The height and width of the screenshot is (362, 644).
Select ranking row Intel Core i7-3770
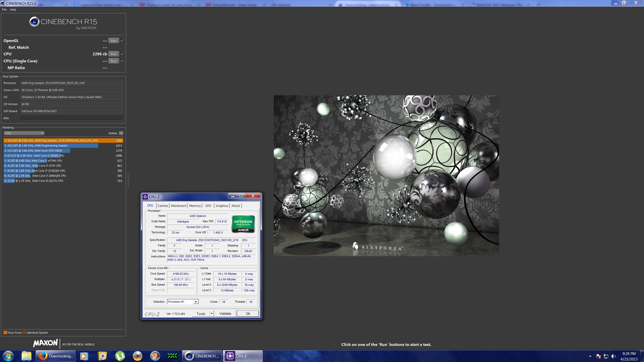tap(63, 166)
